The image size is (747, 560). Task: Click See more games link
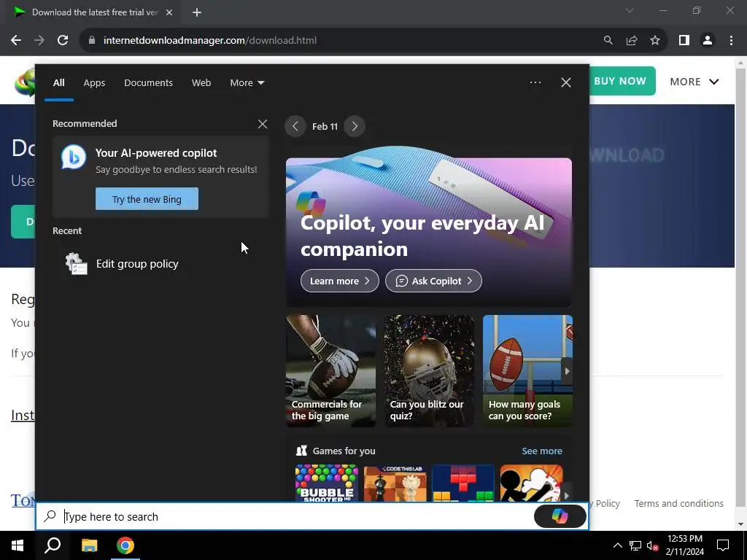(x=542, y=451)
